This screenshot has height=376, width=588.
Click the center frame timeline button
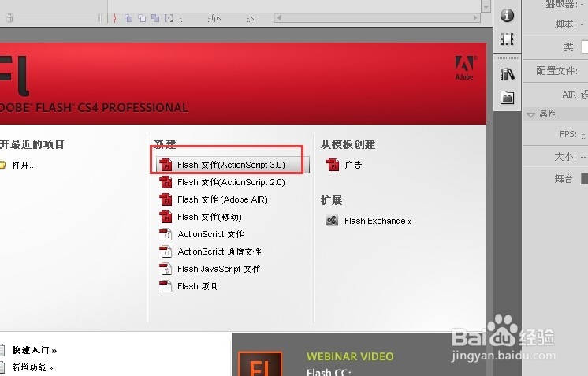114,18
